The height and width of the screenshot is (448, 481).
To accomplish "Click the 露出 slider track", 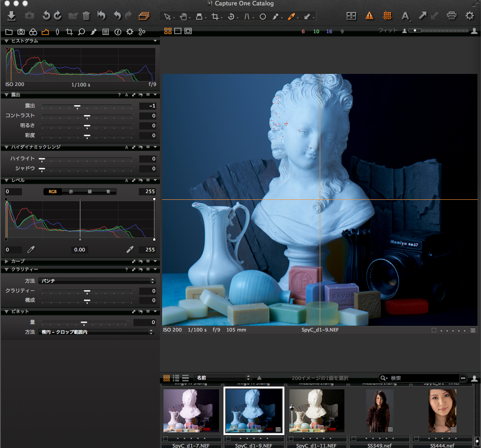I will click(x=87, y=106).
